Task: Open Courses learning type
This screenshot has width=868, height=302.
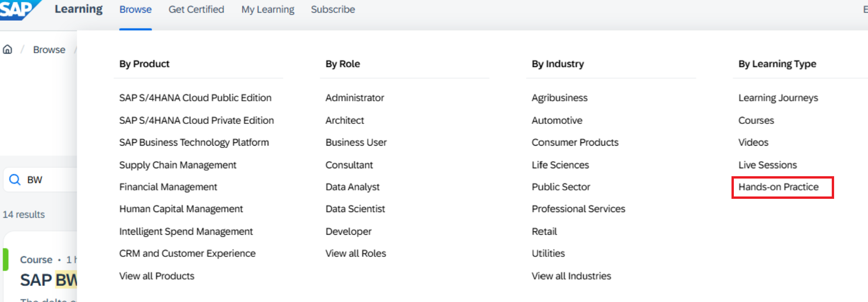Action: click(x=756, y=120)
